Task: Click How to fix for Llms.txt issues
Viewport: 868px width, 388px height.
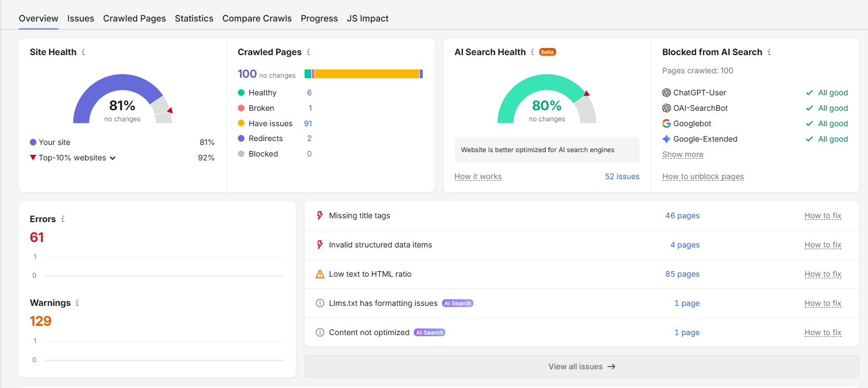Action: coord(823,303)
